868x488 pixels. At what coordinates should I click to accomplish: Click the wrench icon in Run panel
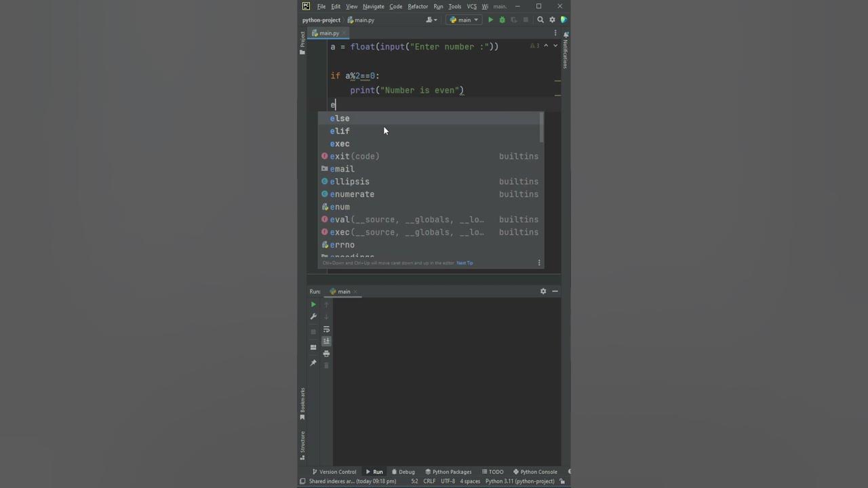pyautogui.click(x=313, y=317)
